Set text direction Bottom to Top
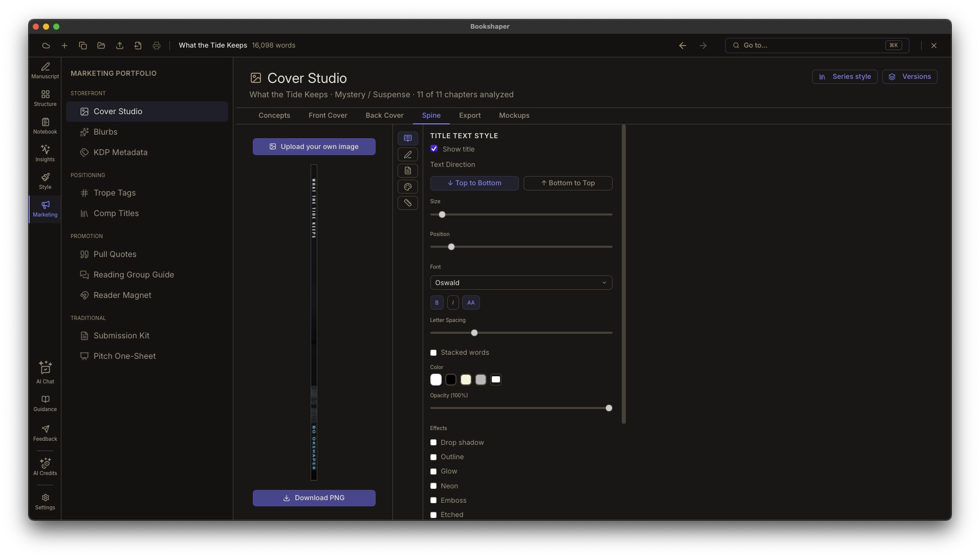 [568, 183]
